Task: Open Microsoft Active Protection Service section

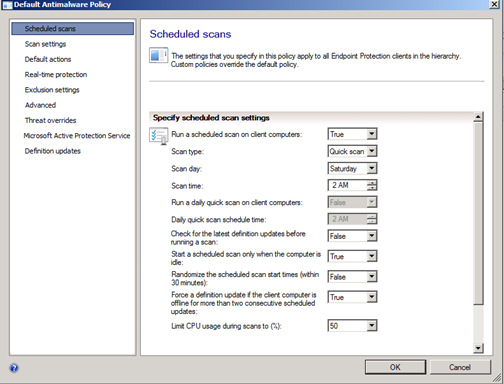Action: click(77, 136)
